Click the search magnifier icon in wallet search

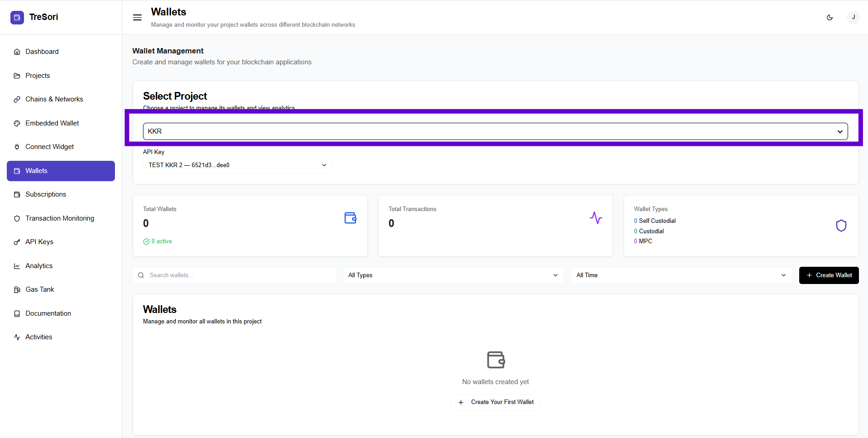point(141,275)
